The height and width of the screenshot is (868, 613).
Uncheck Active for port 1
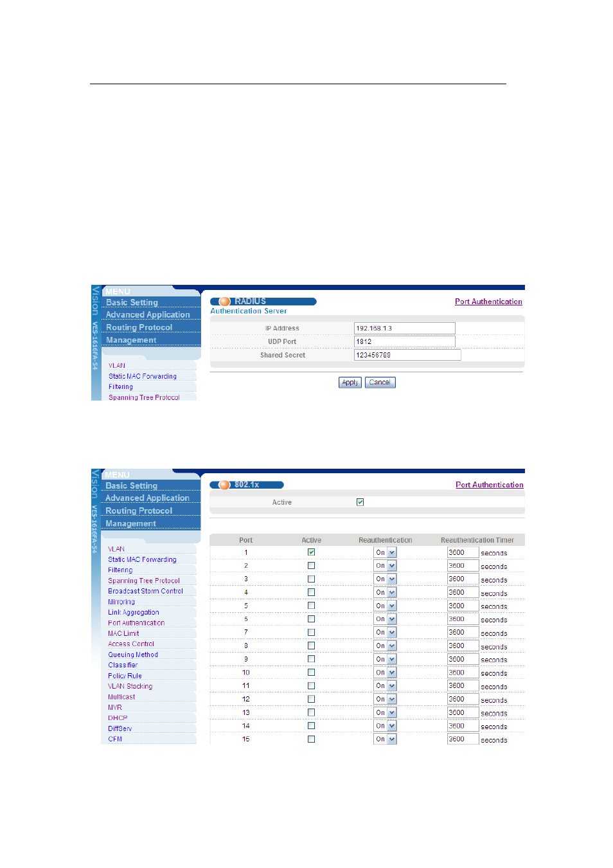tap(312, 552)
